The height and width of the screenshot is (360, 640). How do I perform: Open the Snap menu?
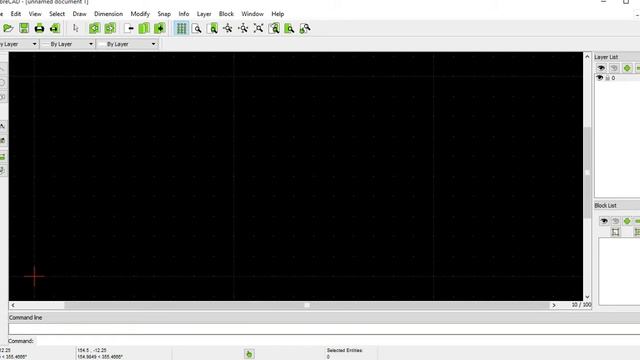164,14
